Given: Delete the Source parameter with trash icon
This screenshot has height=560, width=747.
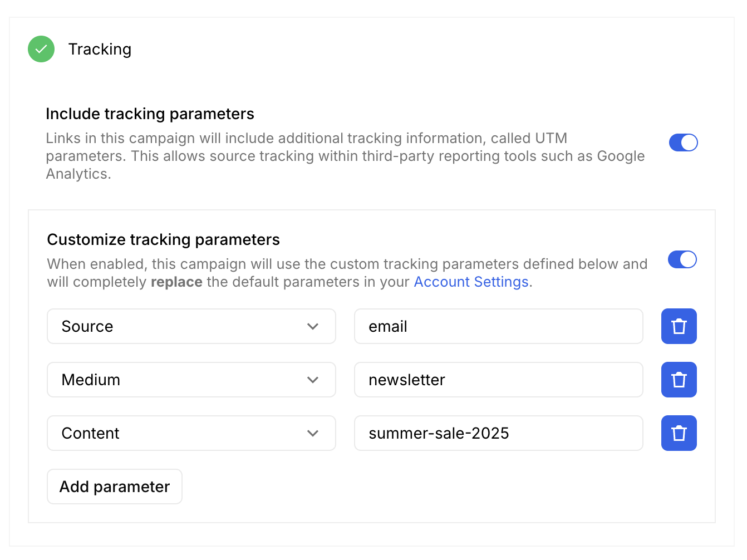Looking at the screenshot, I should tap(679, 326).
